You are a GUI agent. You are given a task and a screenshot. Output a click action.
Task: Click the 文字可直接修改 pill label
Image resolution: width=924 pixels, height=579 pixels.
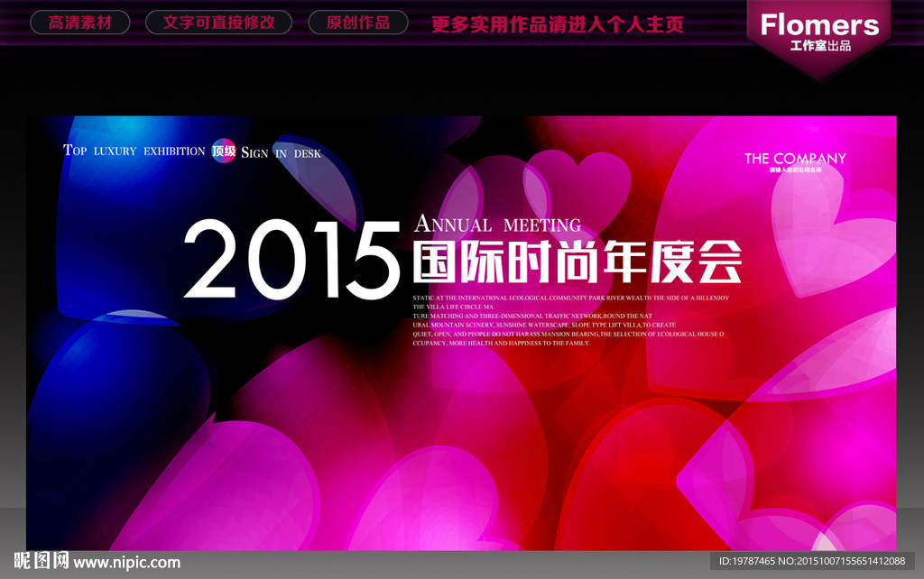pyautogui.click(x=218, y=23)
